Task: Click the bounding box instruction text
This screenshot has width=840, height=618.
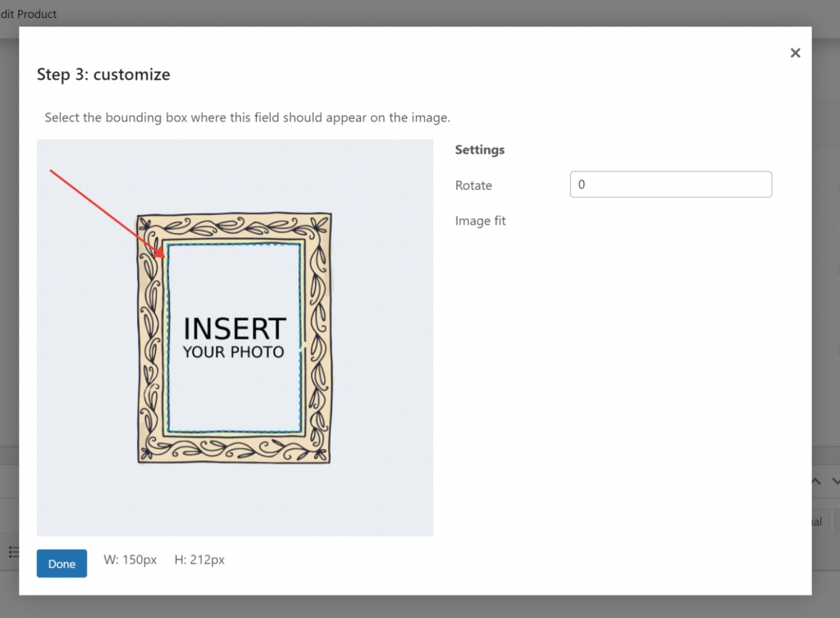Action: click(x=247, y=117)
